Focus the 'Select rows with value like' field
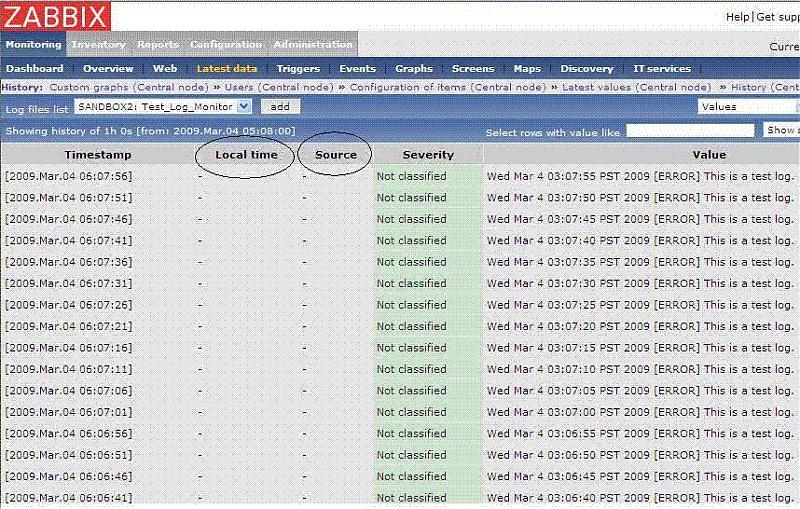800x509 pixels. click(690, 131)
